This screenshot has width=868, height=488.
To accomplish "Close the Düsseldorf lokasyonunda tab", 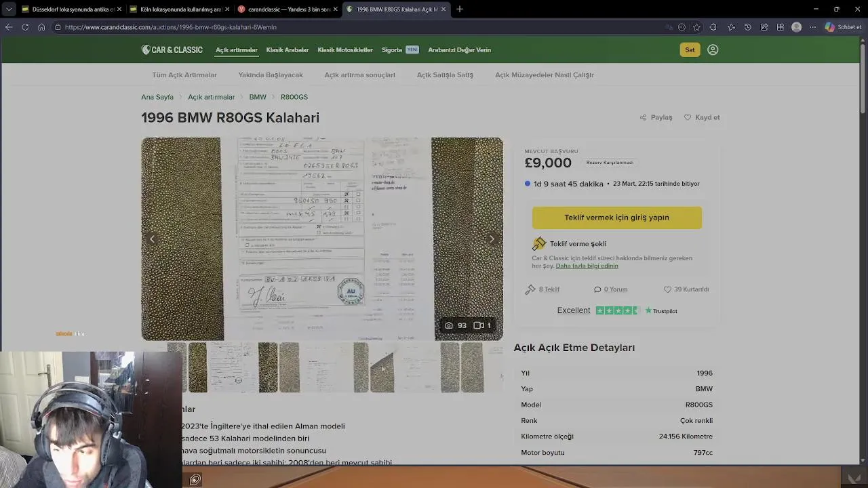I will coord(119,9).
